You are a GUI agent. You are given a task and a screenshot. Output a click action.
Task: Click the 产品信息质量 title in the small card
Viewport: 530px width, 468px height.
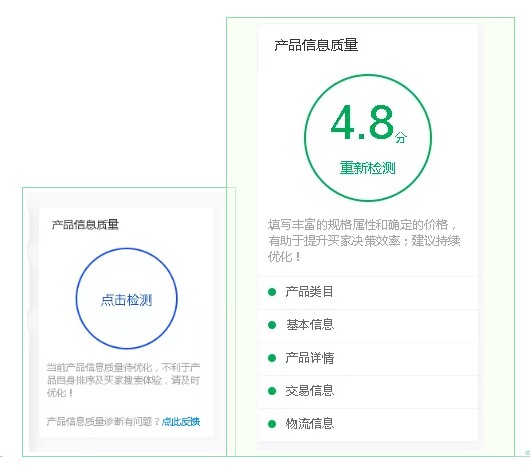tap(85, 224)
